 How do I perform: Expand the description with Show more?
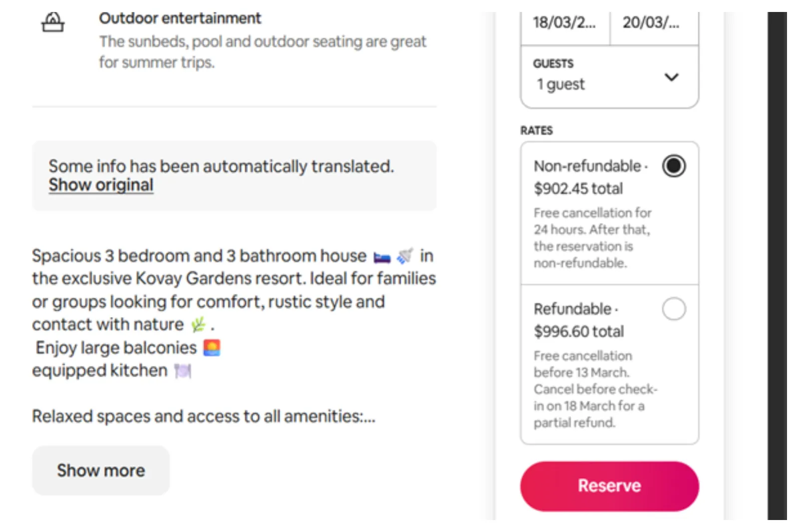(x=101, y=470)
